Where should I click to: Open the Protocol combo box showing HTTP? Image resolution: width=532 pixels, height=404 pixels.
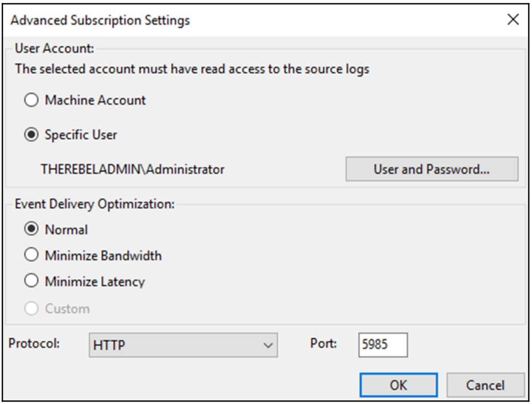click(x=183, y=345)
